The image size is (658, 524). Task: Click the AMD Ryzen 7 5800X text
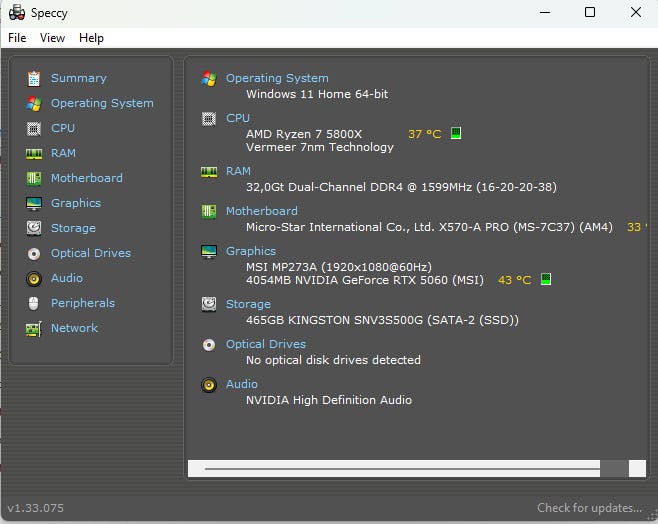click(304, 134)
